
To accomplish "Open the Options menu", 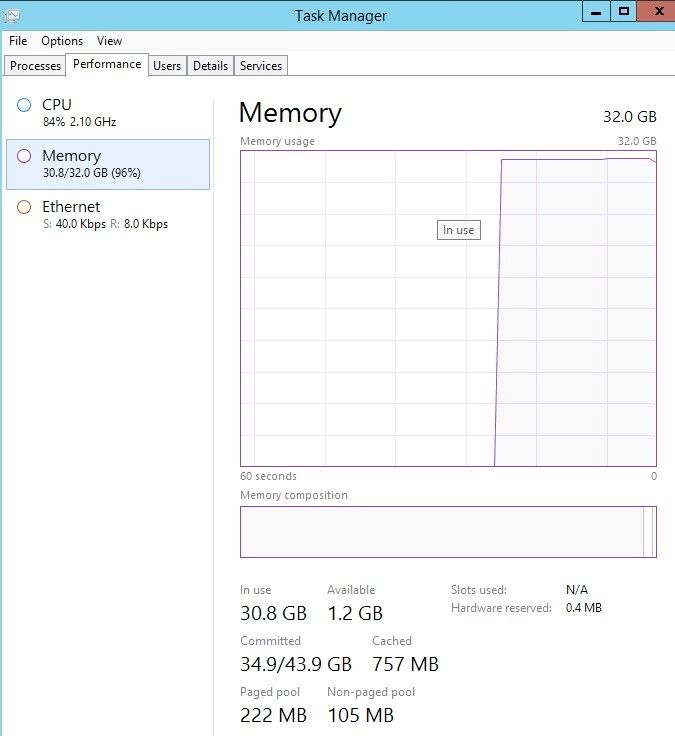I will [62, 41].
